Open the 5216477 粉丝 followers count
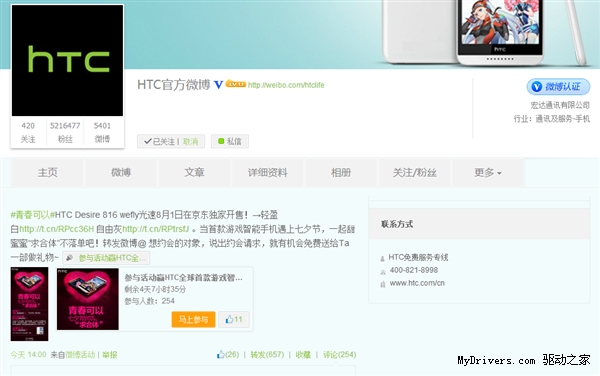 (x=65, y=132)
